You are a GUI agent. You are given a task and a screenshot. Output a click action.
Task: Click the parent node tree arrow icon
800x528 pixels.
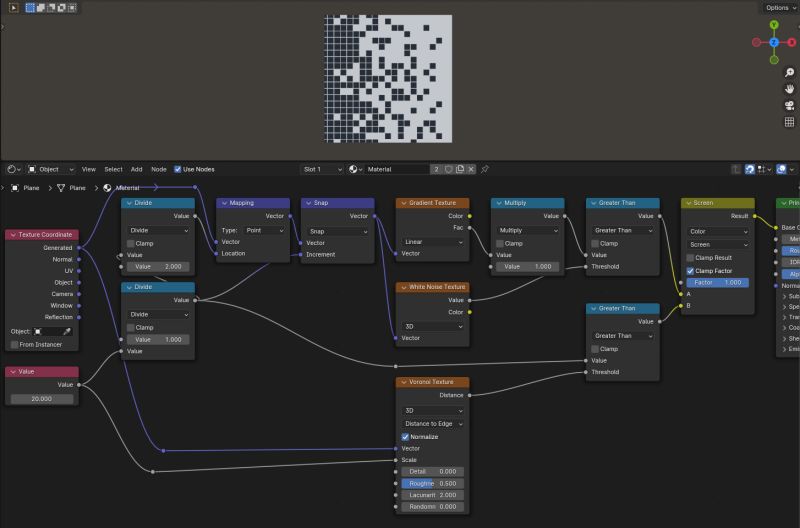pyautogui.click(x=735, y=169)
